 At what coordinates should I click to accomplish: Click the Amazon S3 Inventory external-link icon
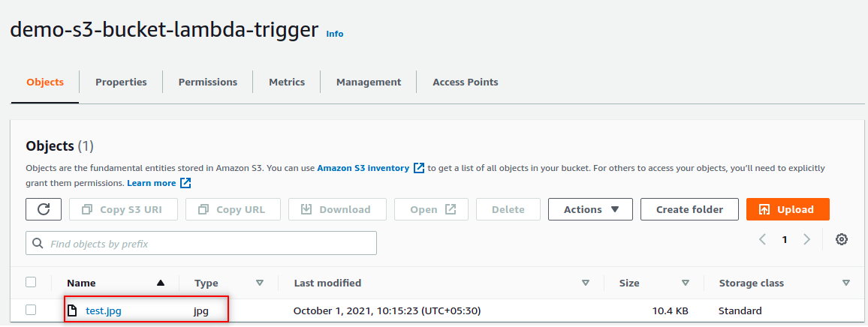click(x=419, y=168)
